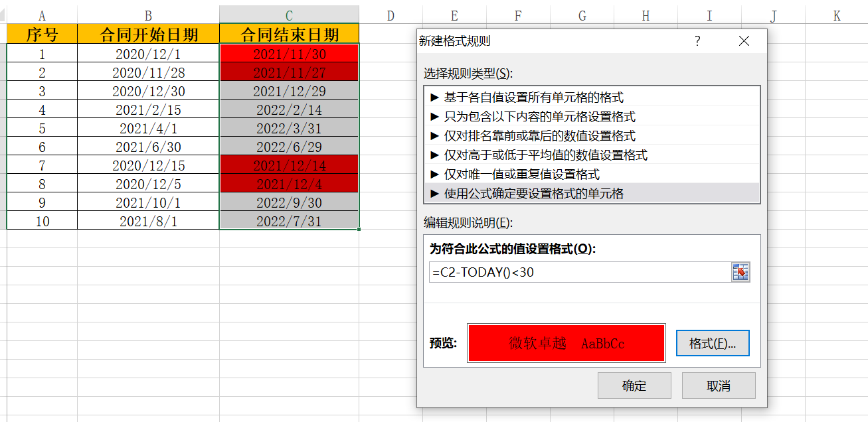This screenshot has height=422, width=868.
Task: Select cell with start date 2020/12/30
Action: [x=148, y=91]
